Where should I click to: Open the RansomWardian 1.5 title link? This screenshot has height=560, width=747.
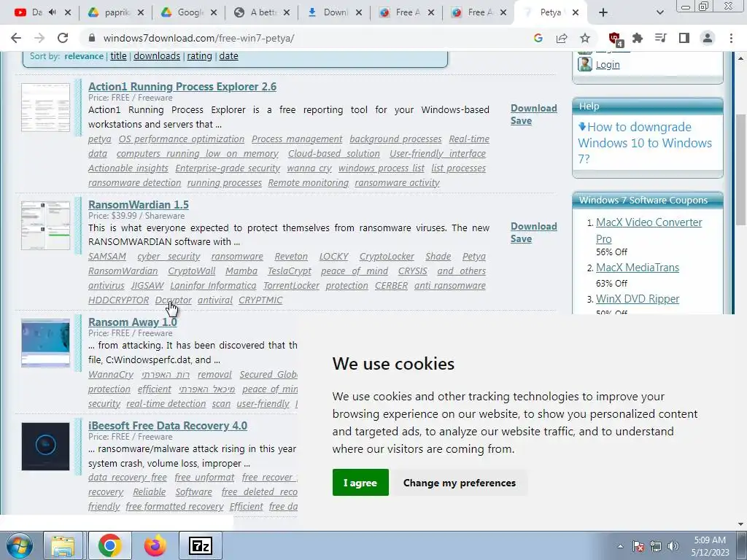[x=138, y=205]
